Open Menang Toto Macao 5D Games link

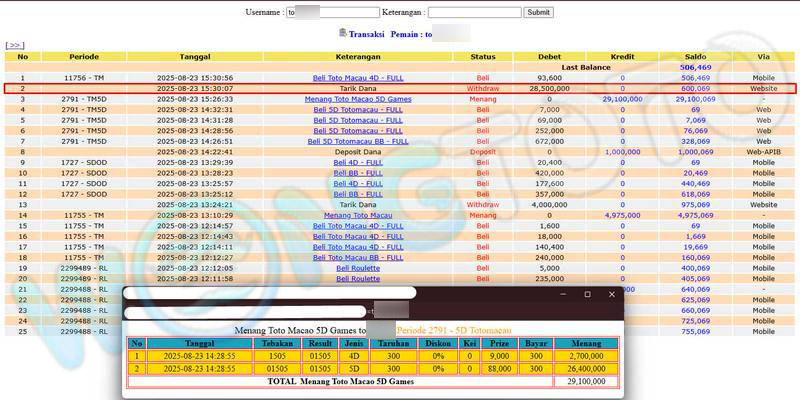[358, 99]
